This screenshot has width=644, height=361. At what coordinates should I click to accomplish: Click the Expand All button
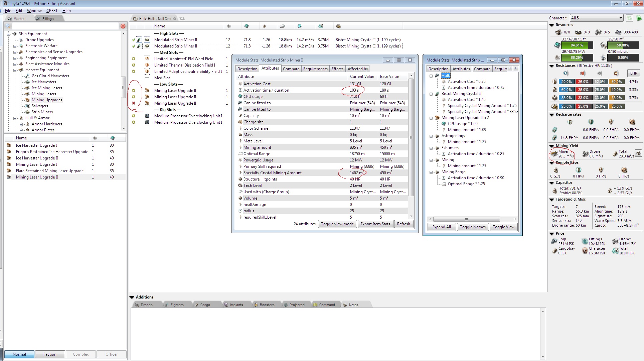(441, 227)
